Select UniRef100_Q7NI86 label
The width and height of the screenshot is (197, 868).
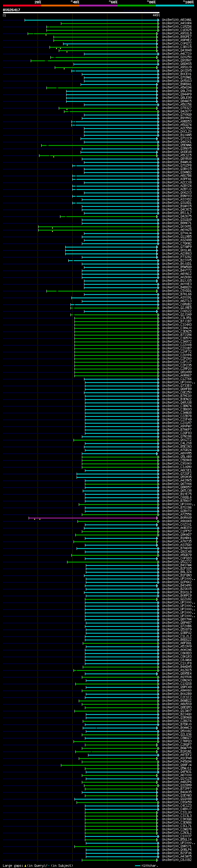click(176, 436)
